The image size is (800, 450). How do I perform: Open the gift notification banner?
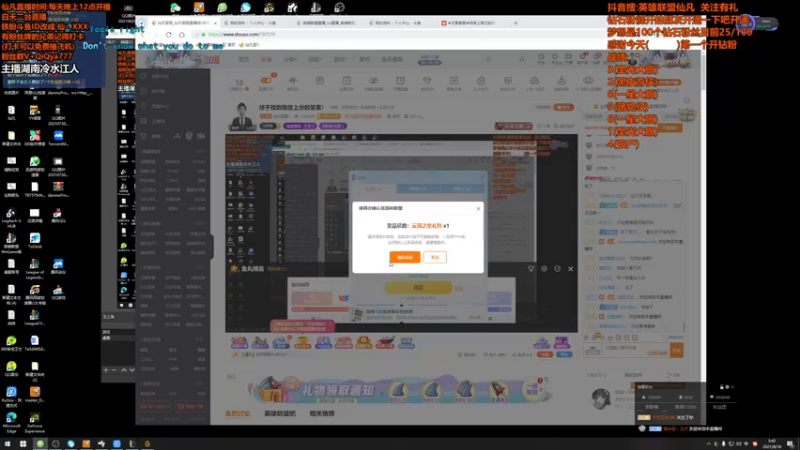point(399,391)
